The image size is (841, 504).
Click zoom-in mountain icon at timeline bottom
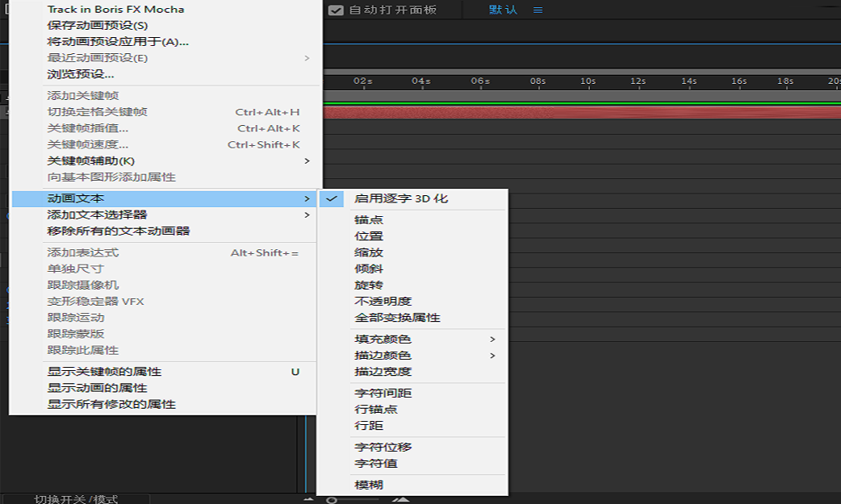click(400, 499)
